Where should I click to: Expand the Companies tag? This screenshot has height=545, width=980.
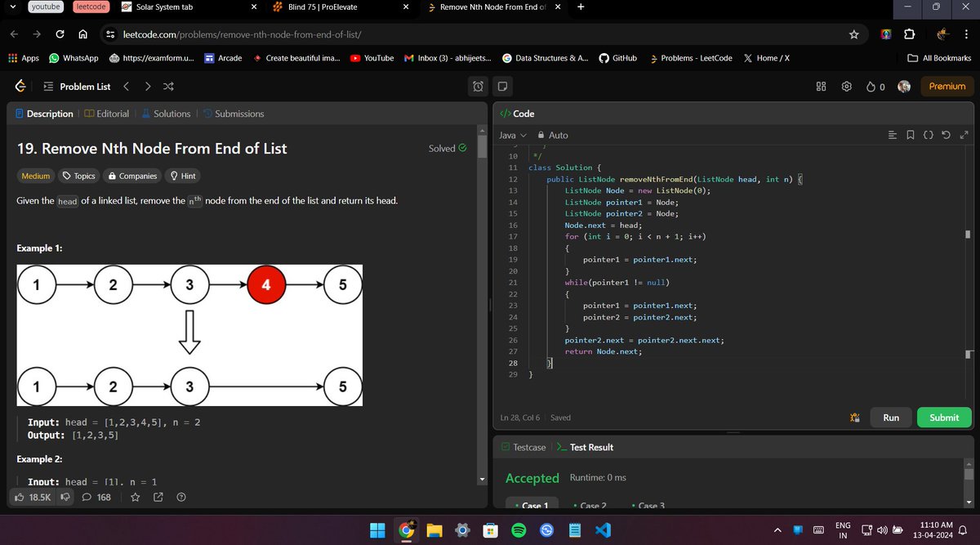coord(133,176)
